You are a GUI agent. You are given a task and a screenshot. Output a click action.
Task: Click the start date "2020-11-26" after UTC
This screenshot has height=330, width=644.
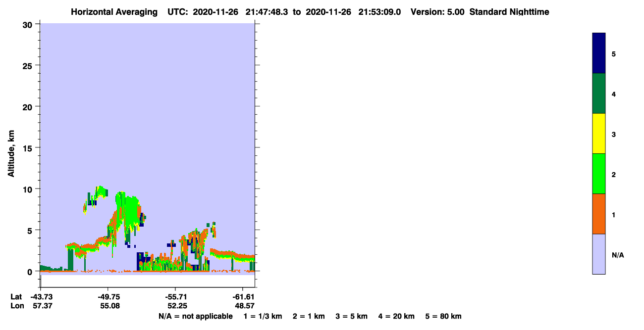tap(216, 12)
